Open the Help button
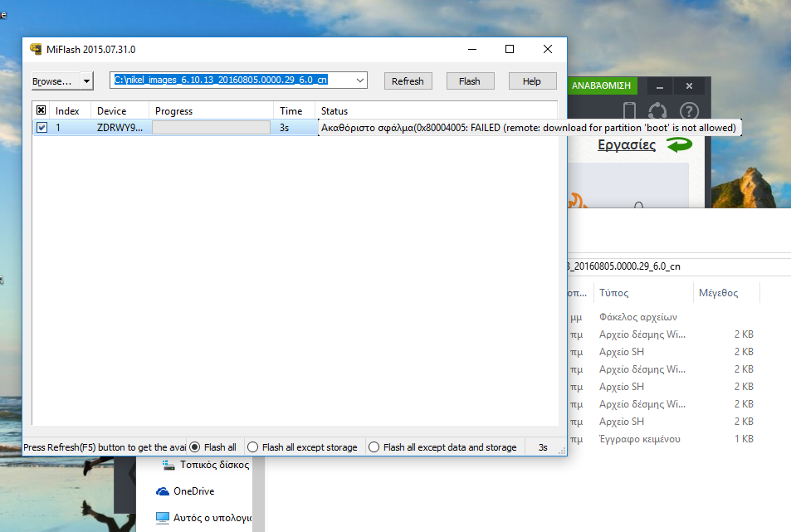The height and width of the screenshot is (532, 791). point(532,81)
